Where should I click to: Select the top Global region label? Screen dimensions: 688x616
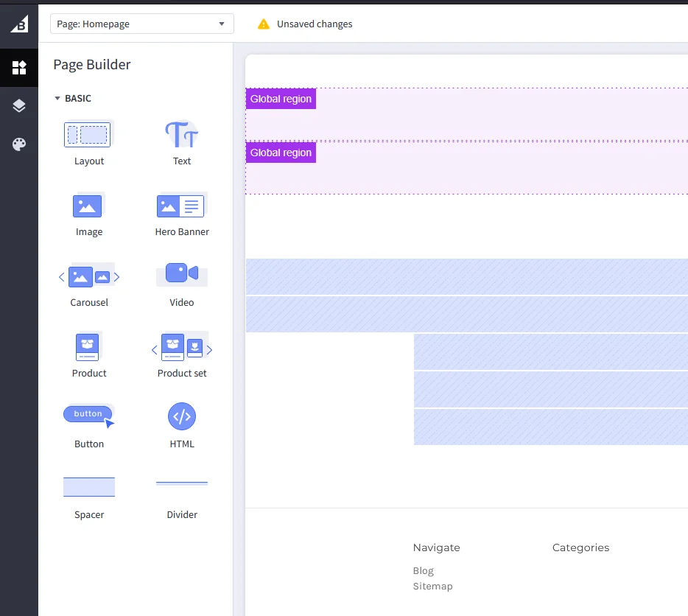tap(281, 98)
